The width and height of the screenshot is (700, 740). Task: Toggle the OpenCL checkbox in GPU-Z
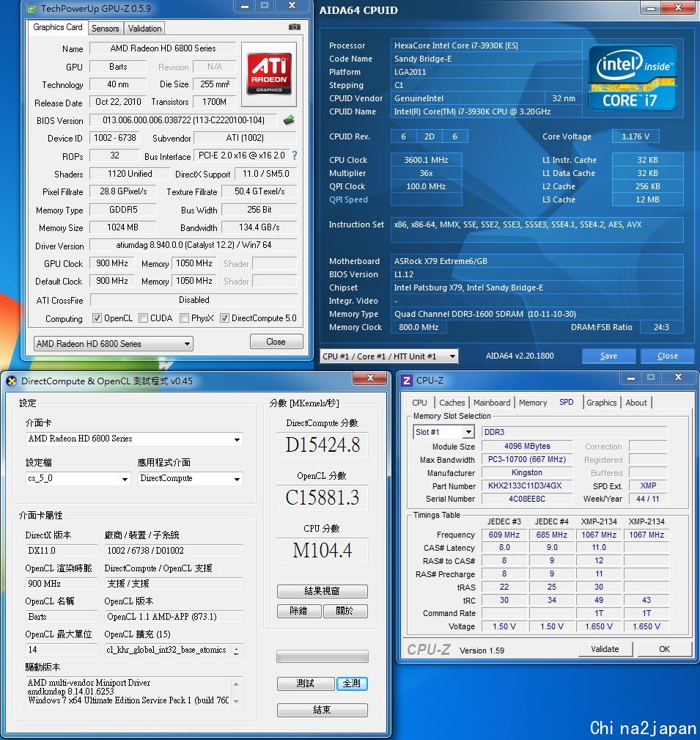point(97,318)
